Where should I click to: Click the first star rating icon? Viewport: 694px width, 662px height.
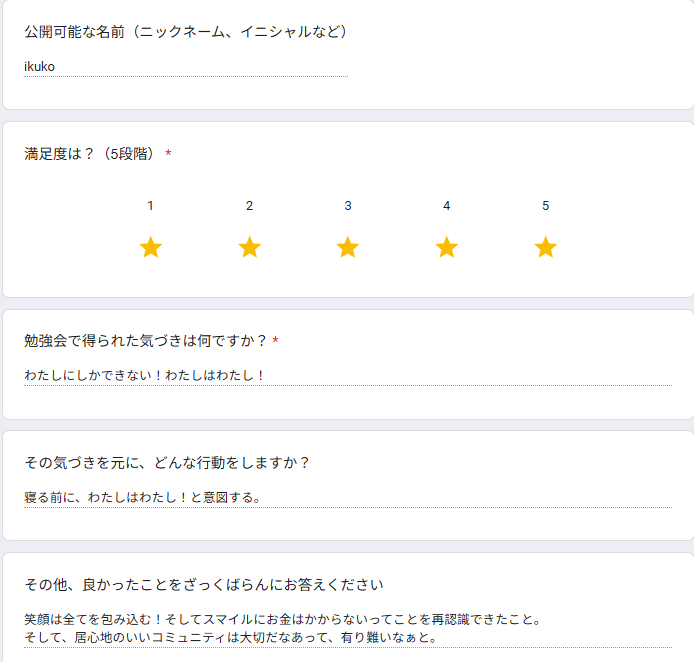pos(151,247)
